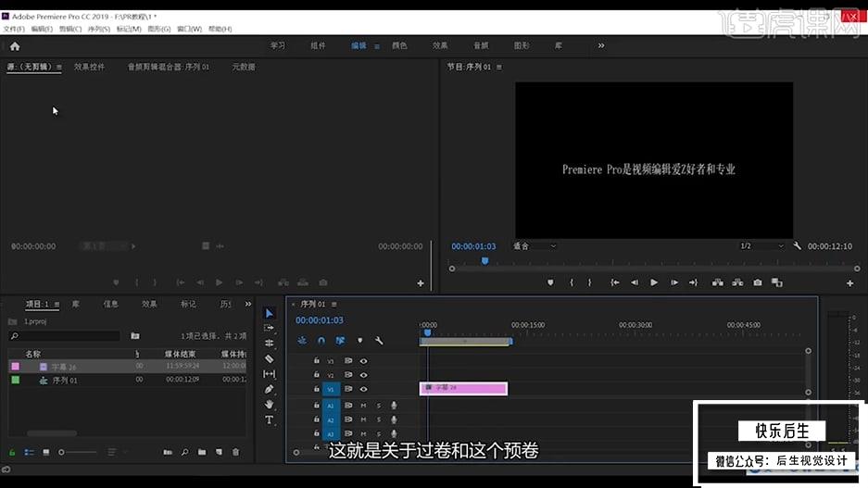The width and height of the screenshot is (868, 488).
Task: Add marker in the Program Monitor
Action: 550,282
